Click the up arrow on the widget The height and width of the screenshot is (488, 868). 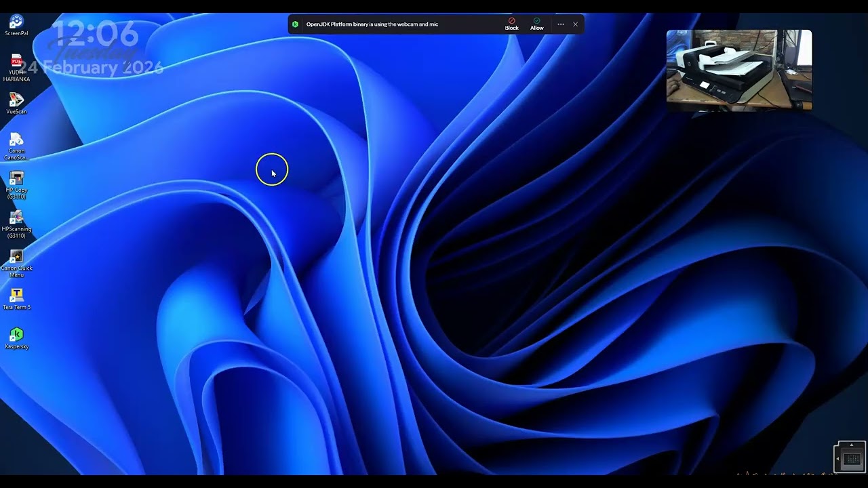(x=852, y=445)
